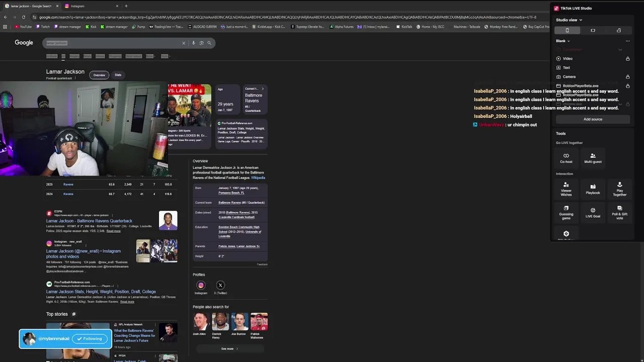The height and width of the screenshot is (362, 644).
Task: Open Baltimore Ravens Coaching Change top story
Action: point(134,336)
